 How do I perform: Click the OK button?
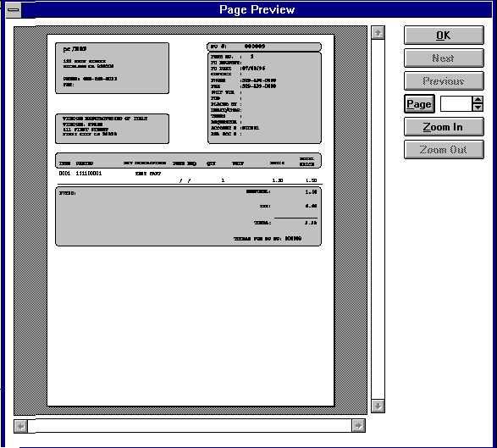point(444,36)
